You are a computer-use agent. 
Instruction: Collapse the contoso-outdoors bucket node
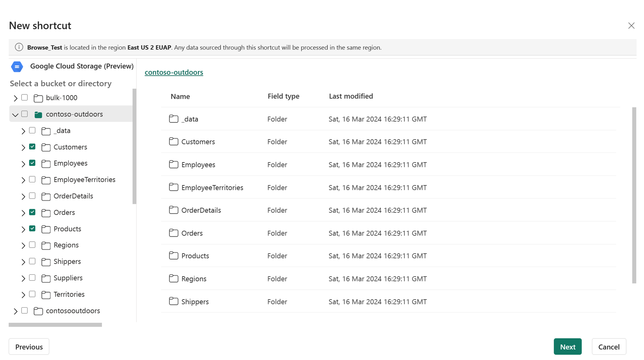[x=15, y=115]
